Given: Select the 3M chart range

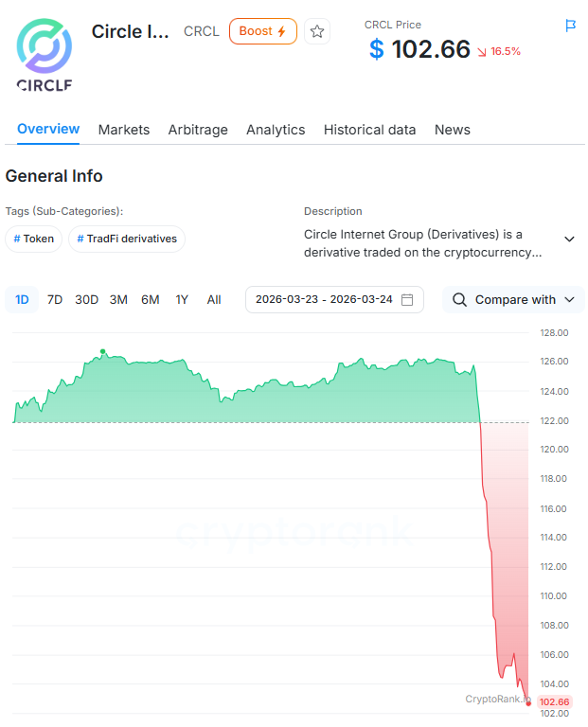Looking at the screenshot, I should 118,299.
